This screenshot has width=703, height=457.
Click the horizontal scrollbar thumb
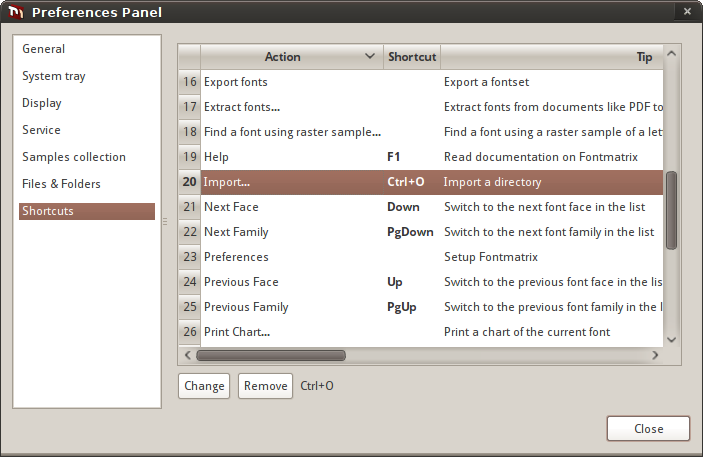[271, 356]
